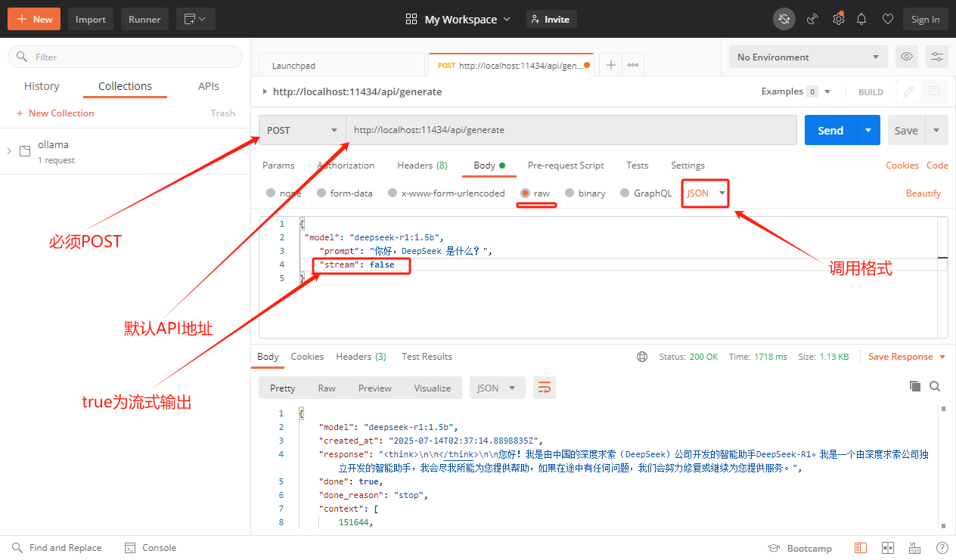Click Sign In
956x560 pixels.
(x=925, y=19)
